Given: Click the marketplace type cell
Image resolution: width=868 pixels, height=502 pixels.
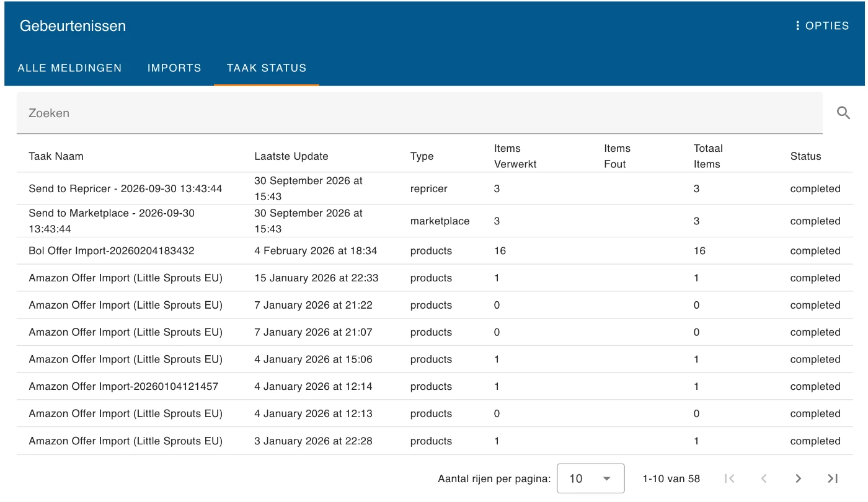Looking at the screenshot, I should click(x=440, y=221).
